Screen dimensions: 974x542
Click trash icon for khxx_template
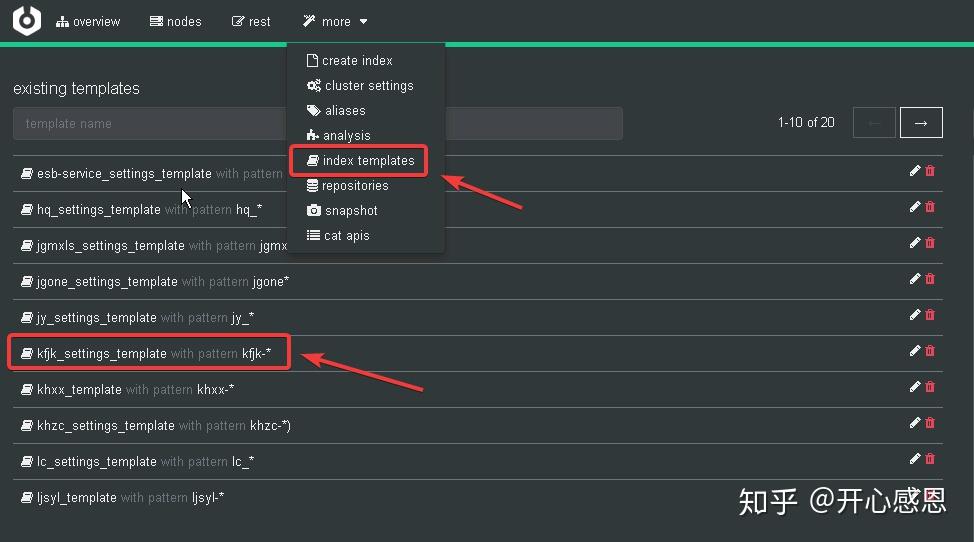(x=930, y=387)
